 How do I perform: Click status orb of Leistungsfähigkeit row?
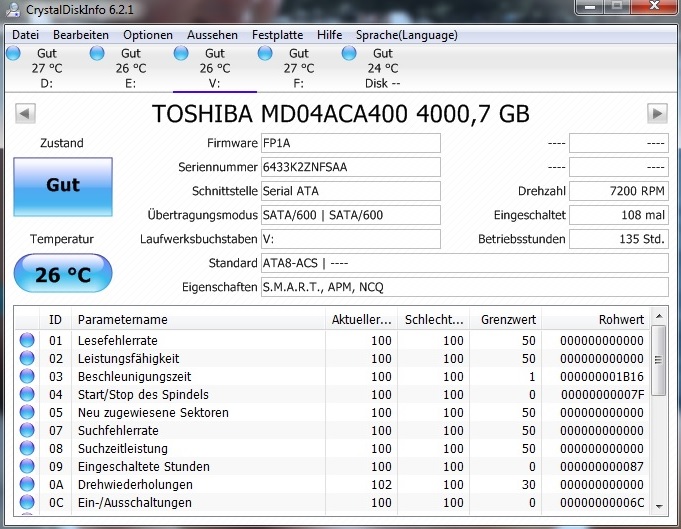(27, 358)
